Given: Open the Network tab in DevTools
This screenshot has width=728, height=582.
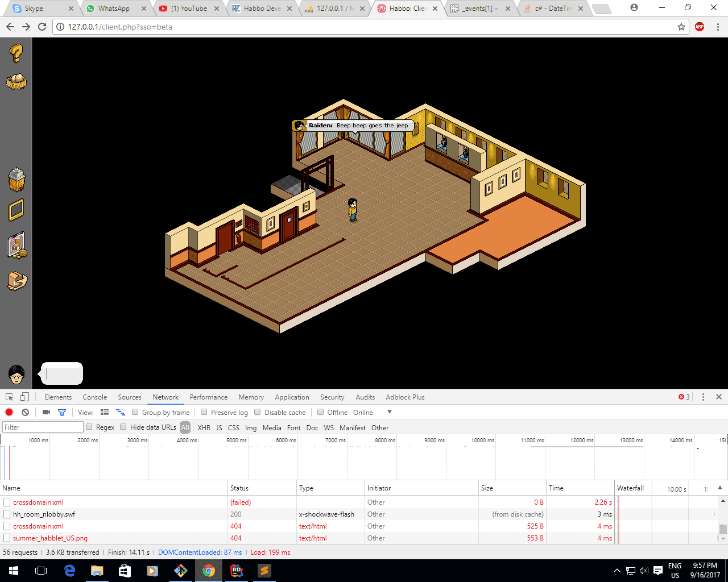Looking at the screenshot, I should click(166, 397).
